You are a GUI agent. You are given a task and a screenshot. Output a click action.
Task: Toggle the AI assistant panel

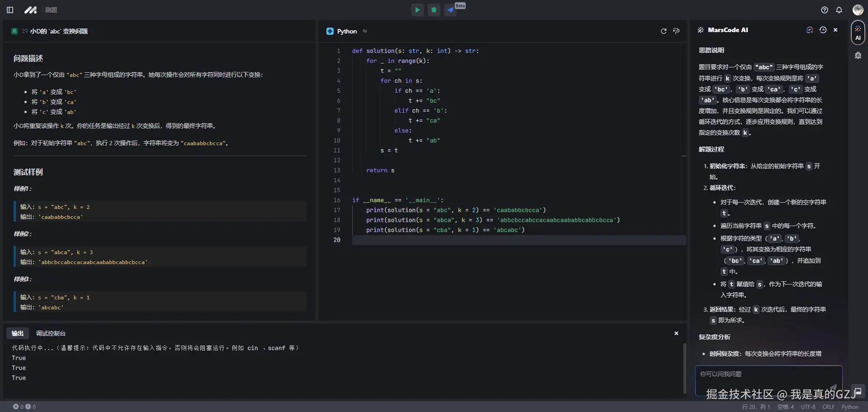[x=858, y=33]
